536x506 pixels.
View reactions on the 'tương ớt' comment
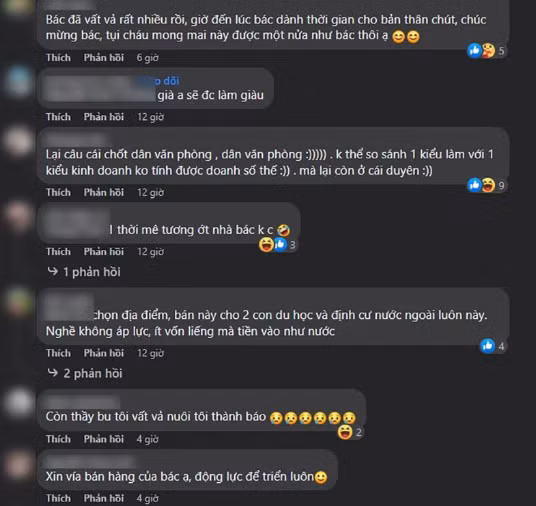[x=277, y=245]
